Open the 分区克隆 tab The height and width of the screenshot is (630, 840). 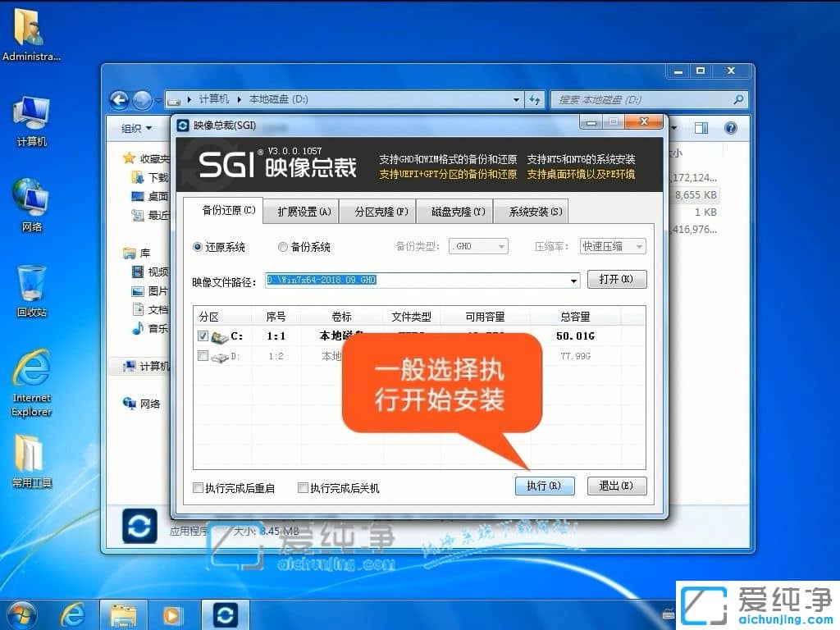(377, 210)
